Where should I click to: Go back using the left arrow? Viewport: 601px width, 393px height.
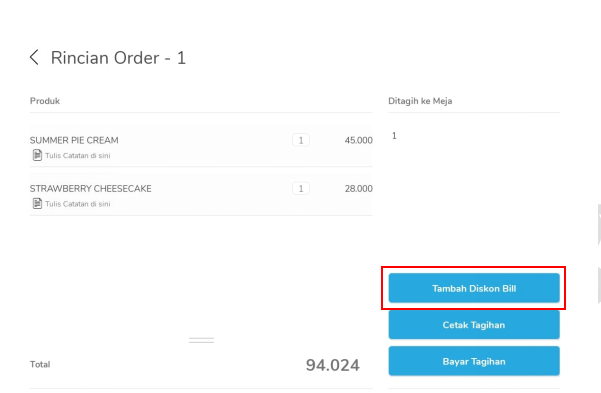pos(34,58)
